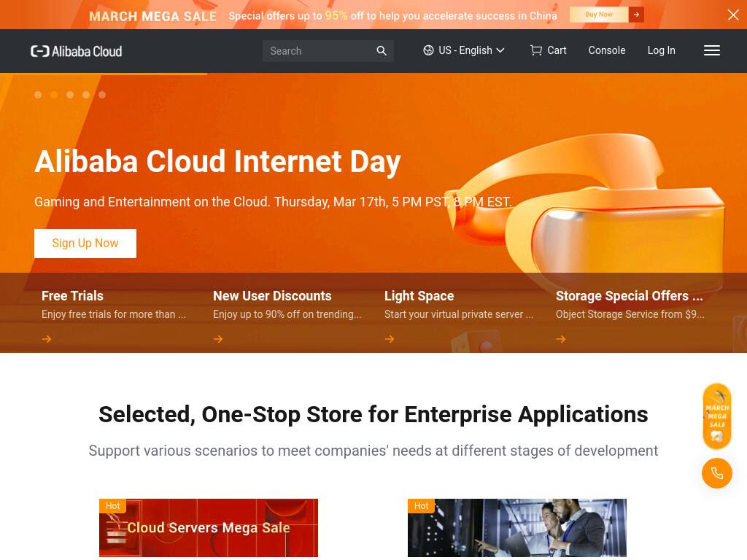Select the second carousel dot
The width and height of the screenshot is (747, 560).
[54, 95]
